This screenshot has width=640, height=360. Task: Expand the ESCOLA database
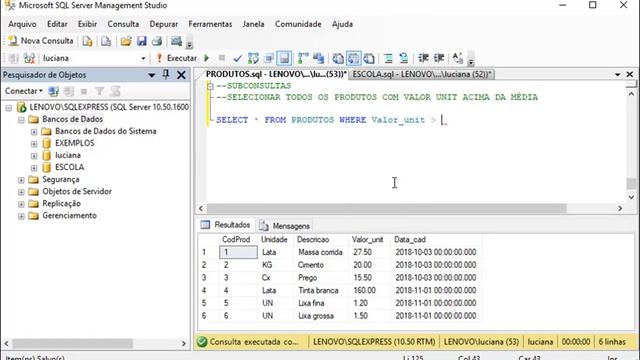[34, 168]
